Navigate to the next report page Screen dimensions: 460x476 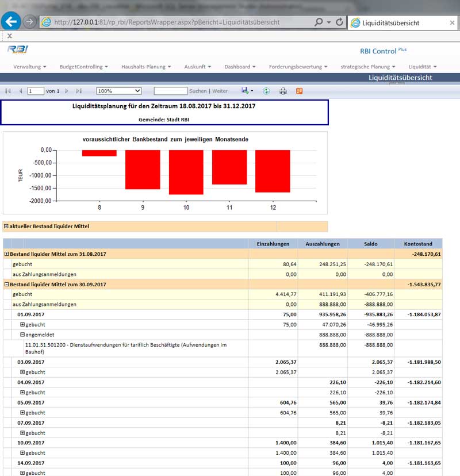click(x=67, y=91)
